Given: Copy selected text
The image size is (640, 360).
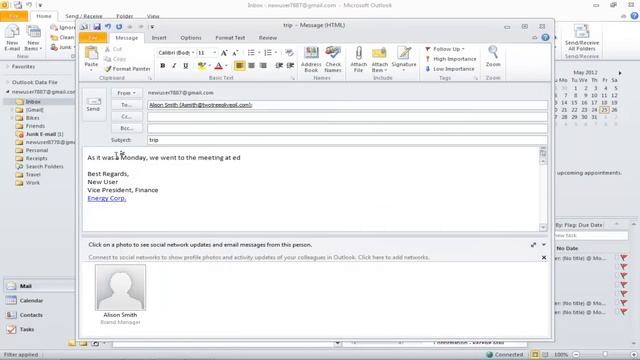Looking at the screenshot, I should (115, 59).
